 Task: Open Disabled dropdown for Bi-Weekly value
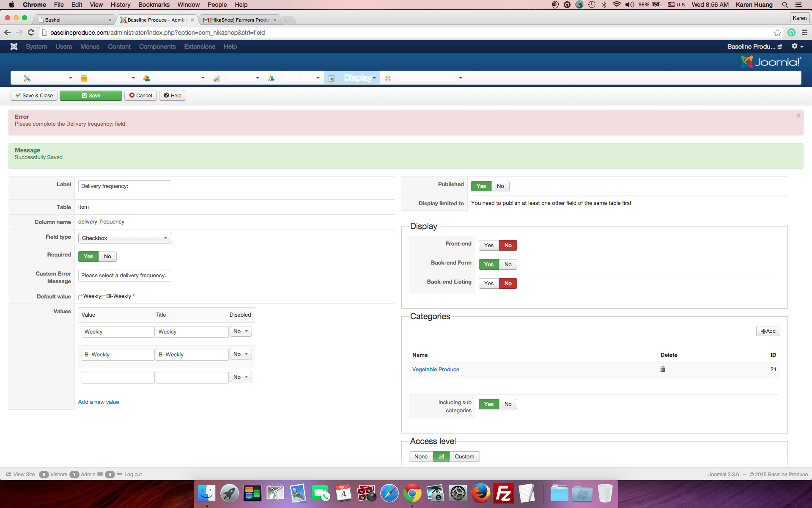click(241, 354)
